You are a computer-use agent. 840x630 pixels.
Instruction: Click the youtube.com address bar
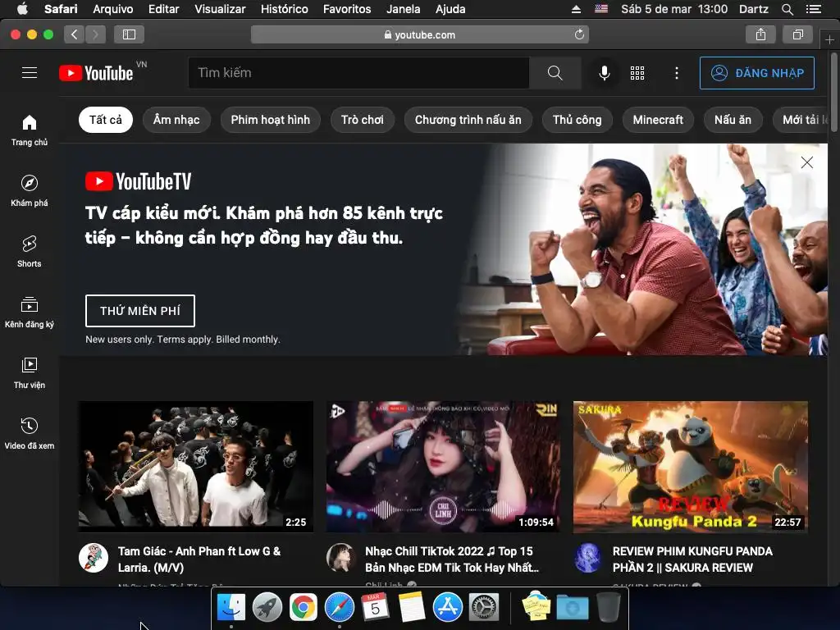click(420, 34)
